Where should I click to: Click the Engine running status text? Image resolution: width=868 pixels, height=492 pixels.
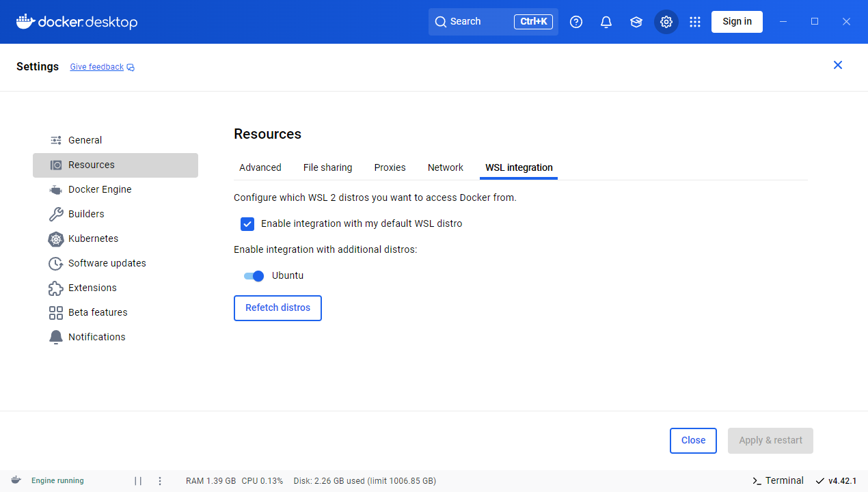[x=57, y=481]
